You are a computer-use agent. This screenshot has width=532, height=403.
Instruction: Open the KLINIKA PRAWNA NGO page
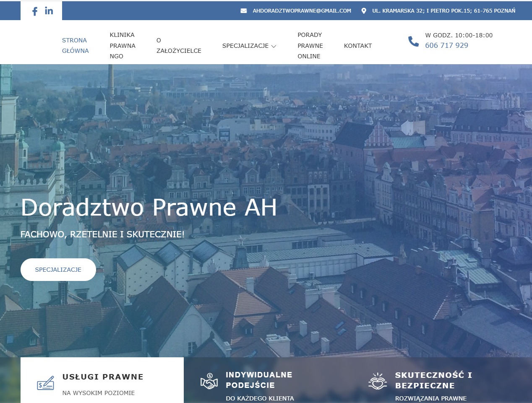[123, 45]
